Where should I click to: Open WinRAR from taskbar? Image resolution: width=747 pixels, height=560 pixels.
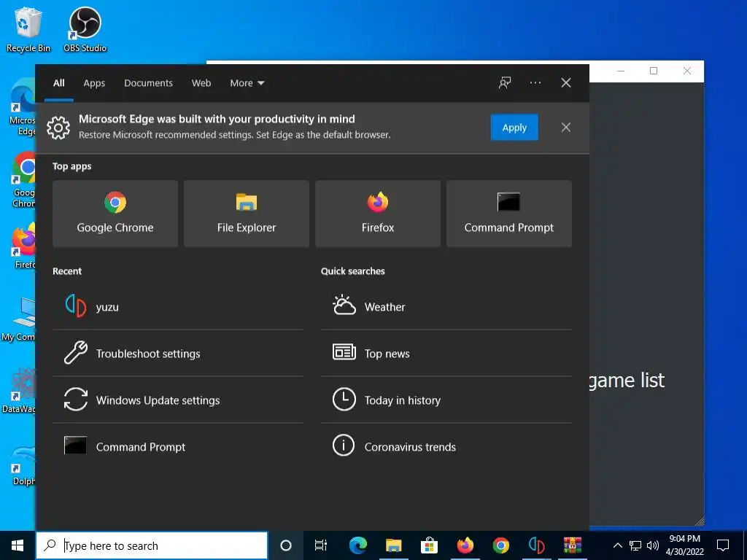[x=572, y=545]
